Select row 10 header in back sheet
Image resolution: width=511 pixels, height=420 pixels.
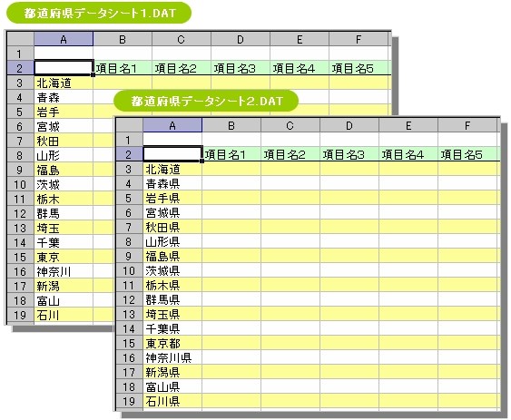pos(20,185)
